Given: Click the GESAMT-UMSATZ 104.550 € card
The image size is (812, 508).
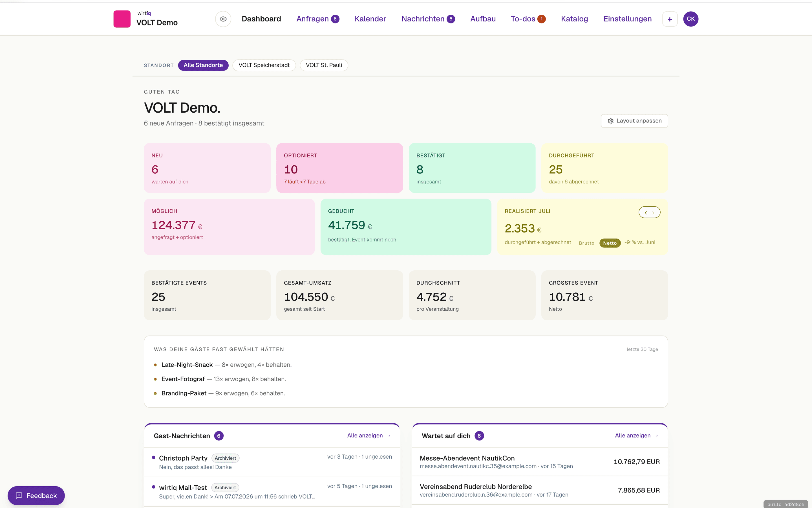Looking at the screenshot, I should click(339, 295).
